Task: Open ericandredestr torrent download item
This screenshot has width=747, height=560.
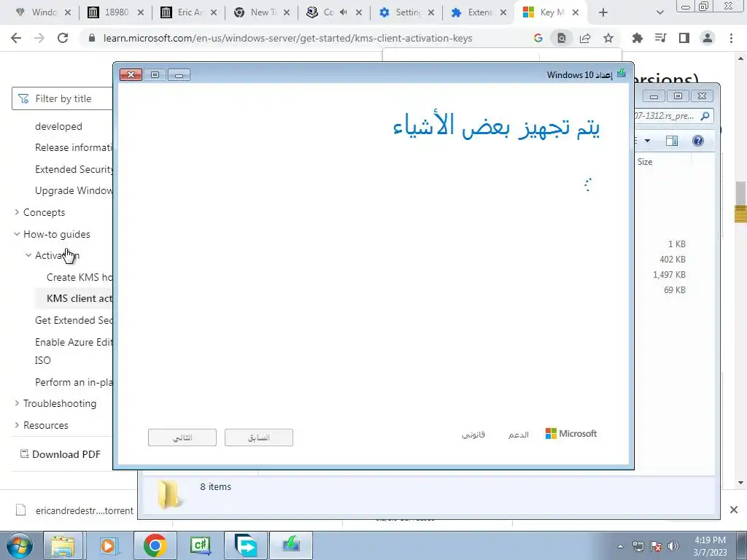Action: pyautogui.click(x=74, y=510)
